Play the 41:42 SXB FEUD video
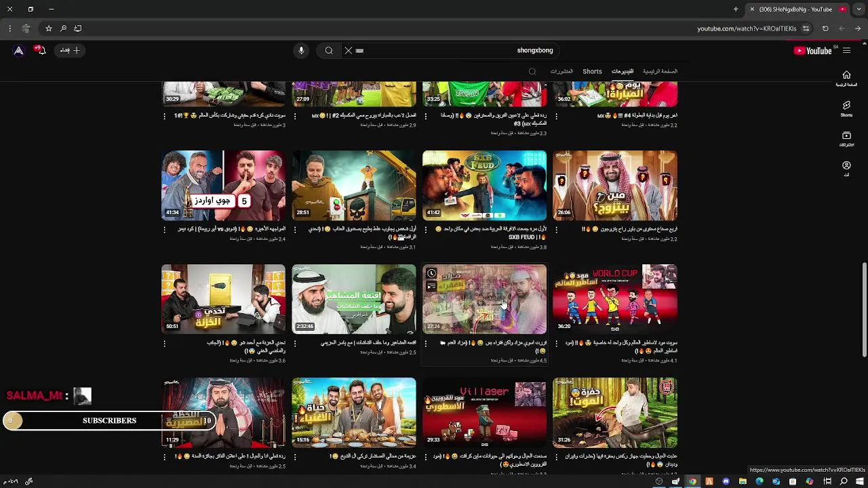868x488 pixels. [484, 185]
